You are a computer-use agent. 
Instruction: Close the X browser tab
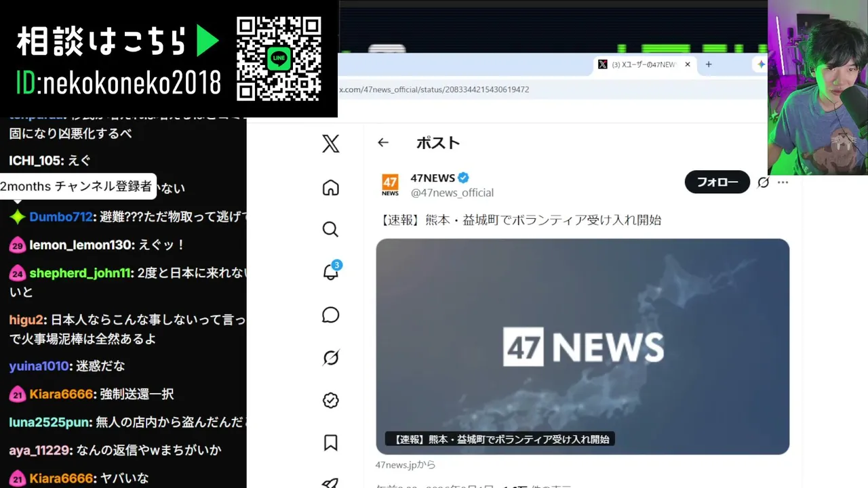click(688, 64)
